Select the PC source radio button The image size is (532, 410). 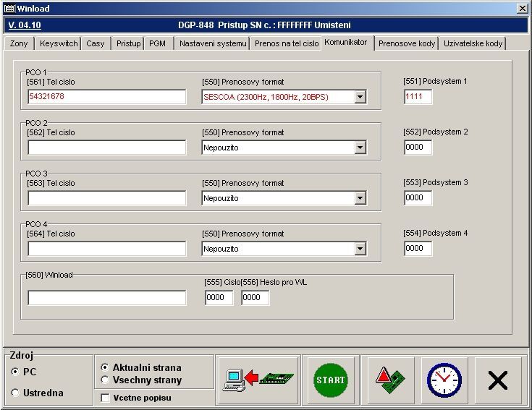(16, 371)
